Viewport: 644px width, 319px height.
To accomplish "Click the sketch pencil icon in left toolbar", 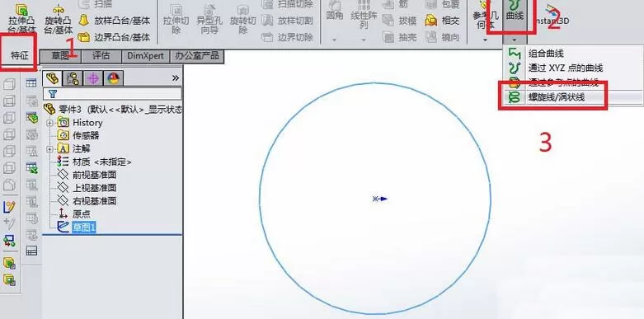I will click(x=9, y=207).
